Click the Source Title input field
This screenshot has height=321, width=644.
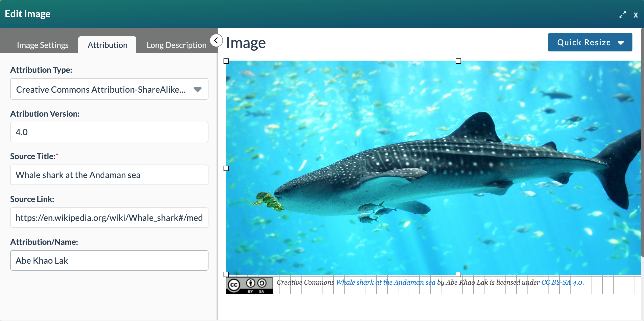point(109,175)
